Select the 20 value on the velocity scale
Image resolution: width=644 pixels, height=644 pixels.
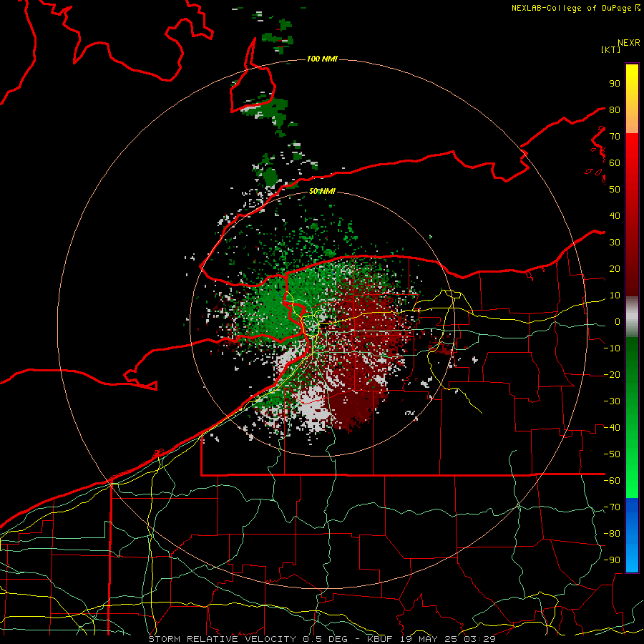pyautogui.click(x=615, y=269)
